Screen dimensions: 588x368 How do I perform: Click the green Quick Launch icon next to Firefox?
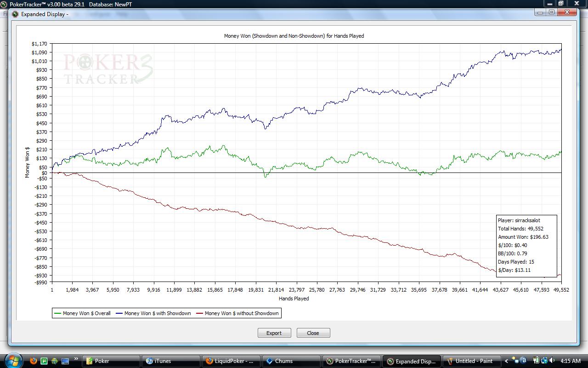(44, 361)
